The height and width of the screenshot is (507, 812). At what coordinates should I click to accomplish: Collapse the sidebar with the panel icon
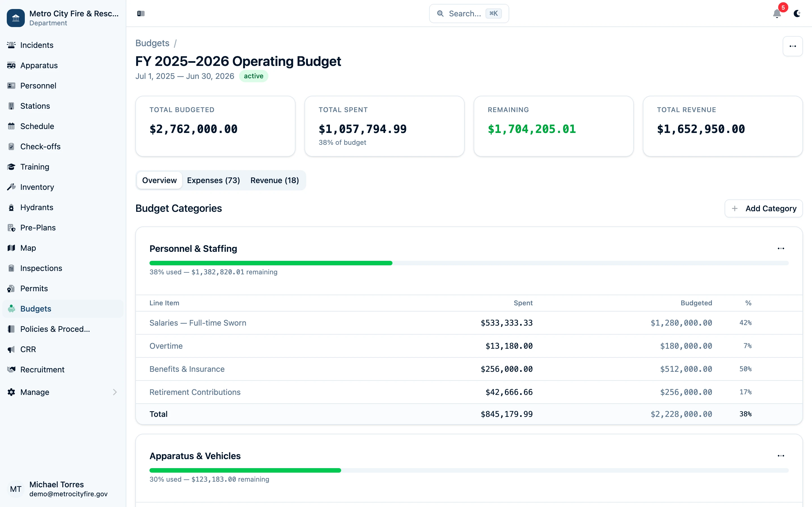(141, 14)
